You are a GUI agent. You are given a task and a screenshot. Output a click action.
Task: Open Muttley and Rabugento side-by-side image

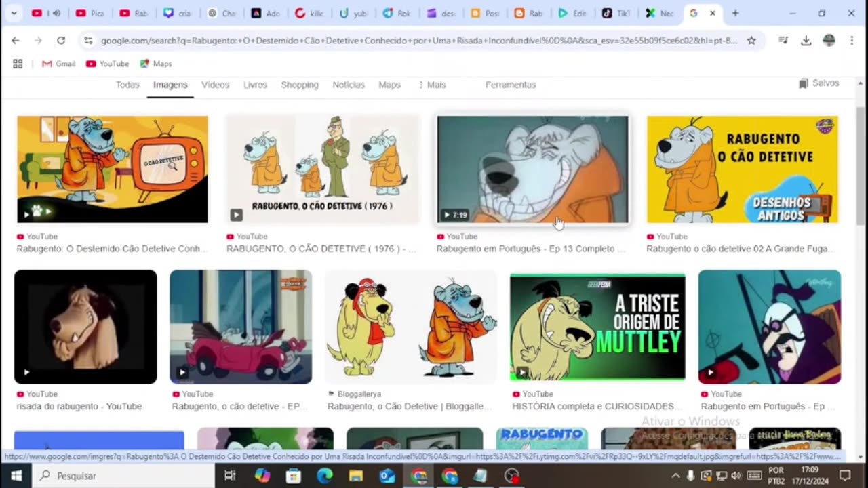[x=411, y=327]
